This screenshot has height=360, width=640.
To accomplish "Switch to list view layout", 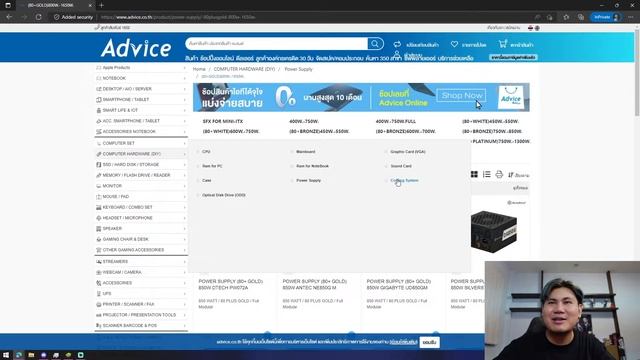I will point(487,174).
